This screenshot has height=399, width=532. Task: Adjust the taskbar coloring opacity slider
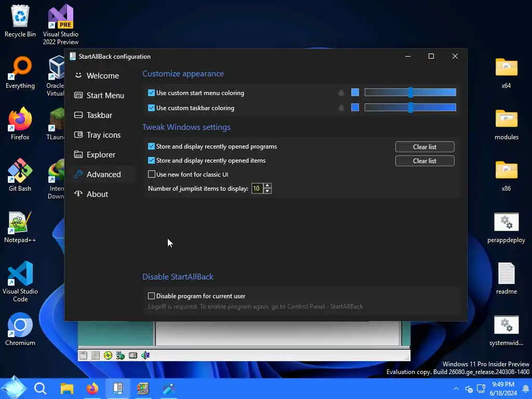click(410, 108)
